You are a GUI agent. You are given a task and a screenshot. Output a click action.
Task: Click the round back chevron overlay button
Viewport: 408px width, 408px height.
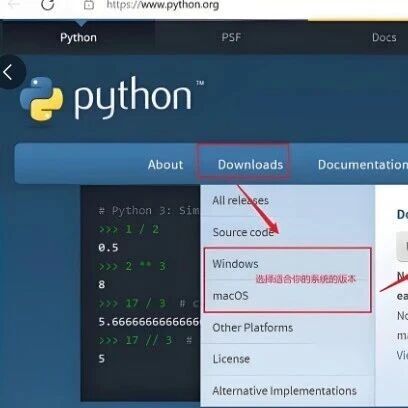(x=10, y=72)
